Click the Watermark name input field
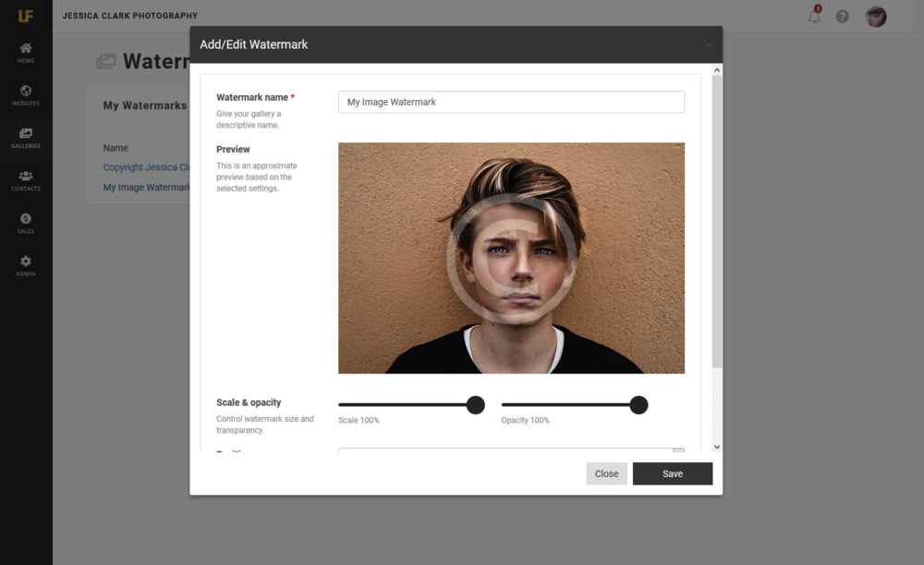 pyautogui.click(x=511, y=102)
